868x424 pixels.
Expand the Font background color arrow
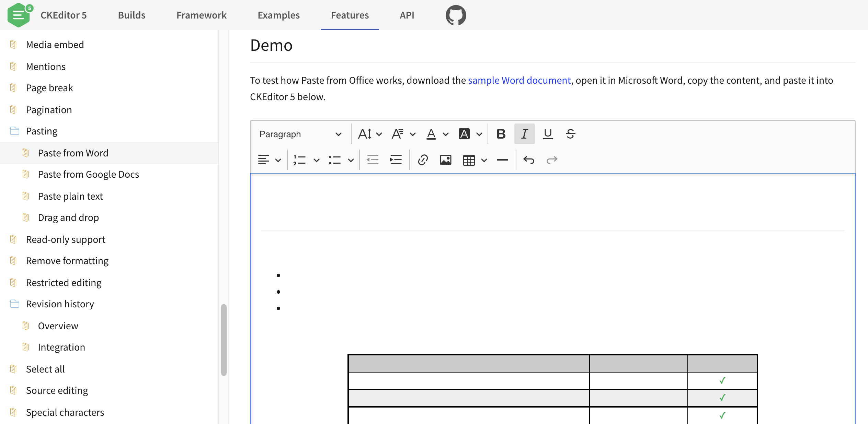coord(479,134)
